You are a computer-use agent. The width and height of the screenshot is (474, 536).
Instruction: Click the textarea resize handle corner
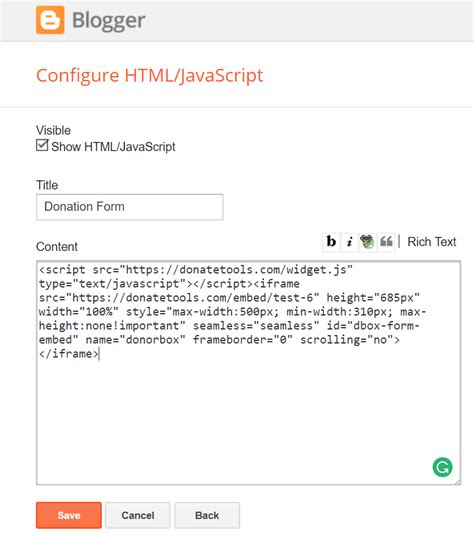click(458, 482)
